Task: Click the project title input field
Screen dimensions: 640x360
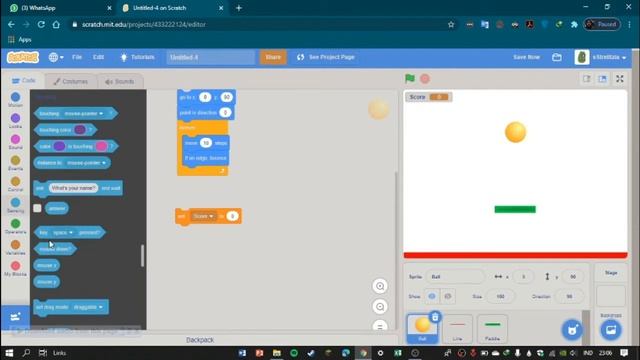Action: click(x=210, y=57)
